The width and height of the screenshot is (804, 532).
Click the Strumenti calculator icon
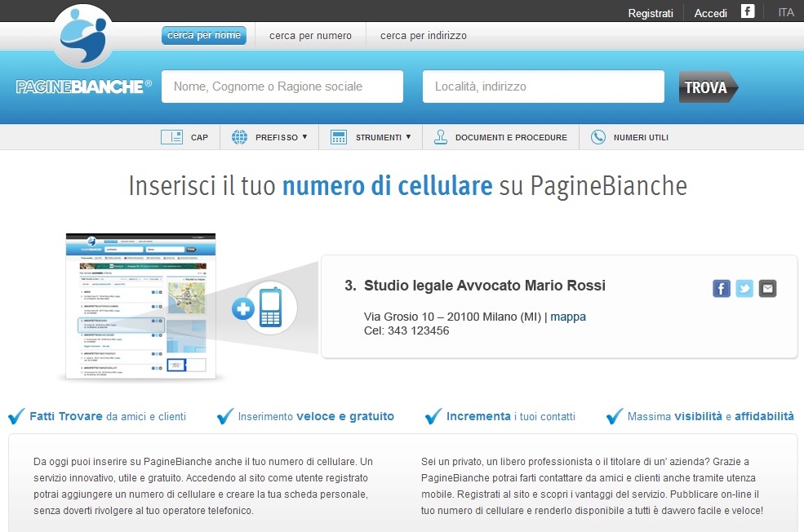339,137
